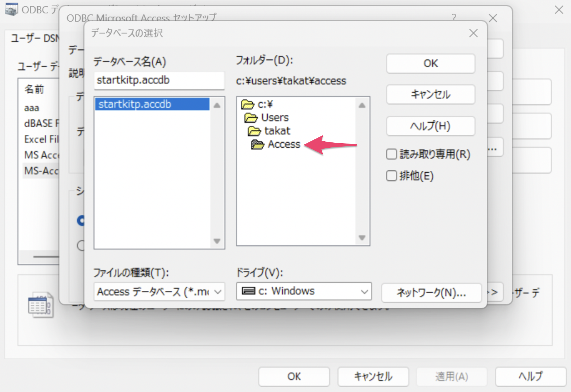The height and width of the screenshot is (392, 571).
Task: Click キャンセル in the ODBC administrator window
Action: [x=373, y=377]
